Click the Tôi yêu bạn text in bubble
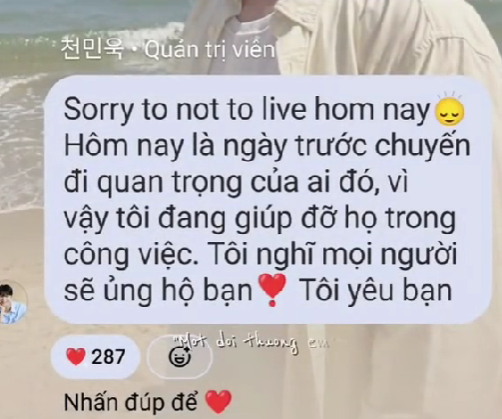This screenshot has width=502, height=419. pyautogui.click(x=377, y=289)
